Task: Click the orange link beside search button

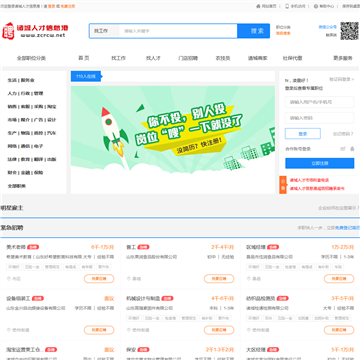Action: pyautogui.click(x=283, y=33)
